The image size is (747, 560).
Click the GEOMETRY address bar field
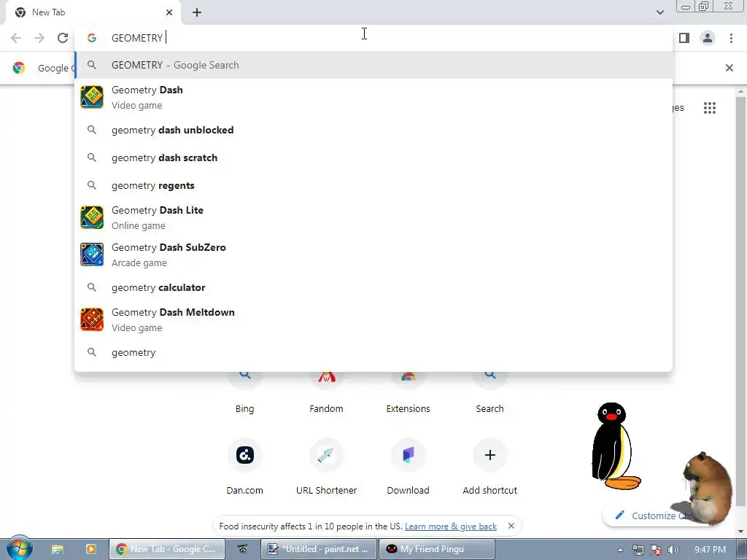click(373, 38)
